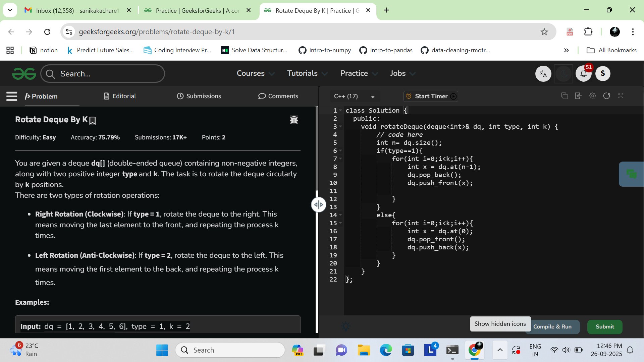Open the hamburger sidebar menu
644x362 pixels.
(x=12, y=96)
